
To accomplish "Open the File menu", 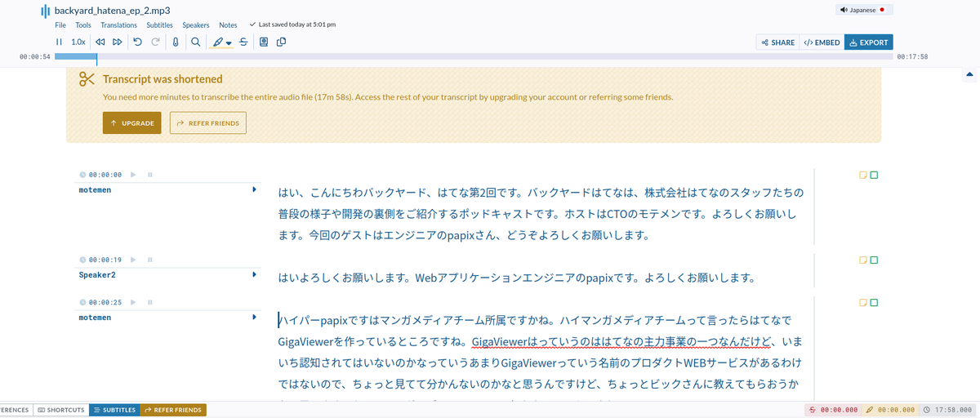I will [60, 25].
